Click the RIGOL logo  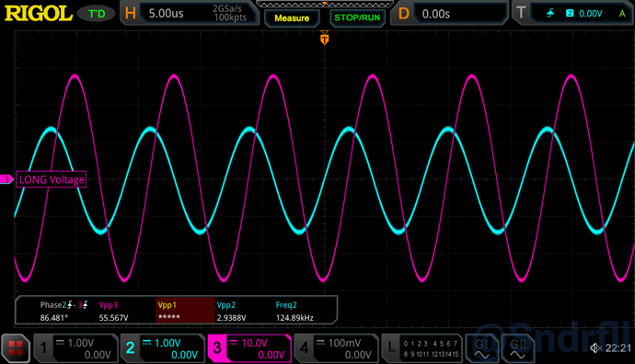coord(39,14)
